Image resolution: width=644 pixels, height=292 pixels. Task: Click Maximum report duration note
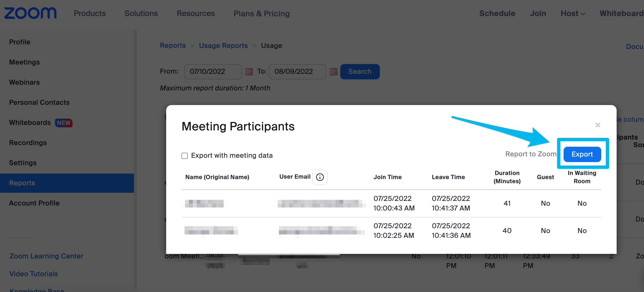(x=215, y=88)
